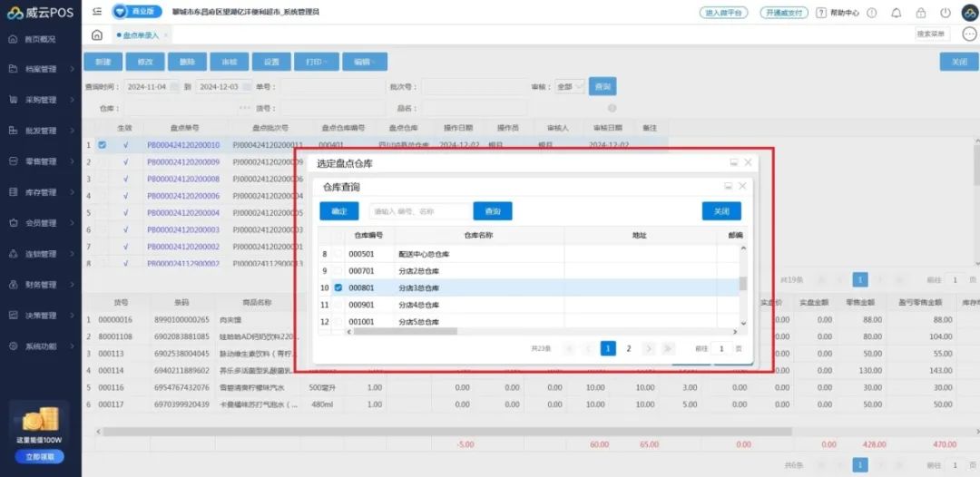Switch to the 盘点单录入 tab
This screenshot has width=980, height=477.
pyautogui.click(x=140, y=34)
